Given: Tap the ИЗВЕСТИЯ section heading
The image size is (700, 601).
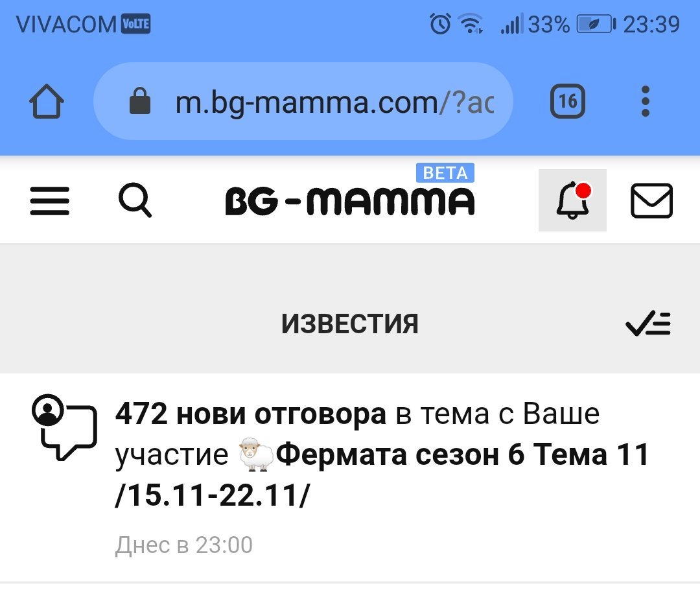Looking at the screenshot, I should (x=349, y=324).
